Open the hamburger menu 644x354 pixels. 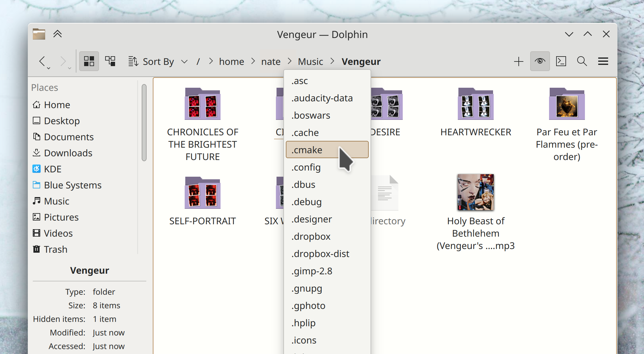click(603, 61)
